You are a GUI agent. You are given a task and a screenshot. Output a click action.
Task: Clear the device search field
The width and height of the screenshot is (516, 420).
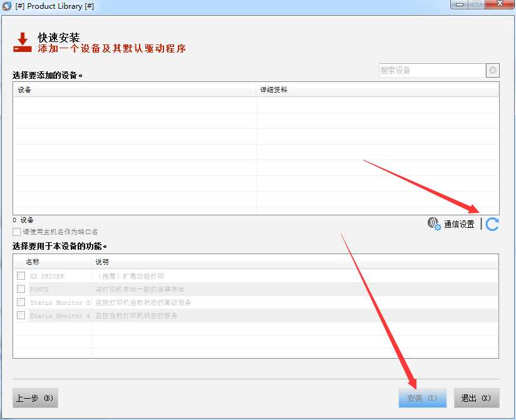(493, 70)
